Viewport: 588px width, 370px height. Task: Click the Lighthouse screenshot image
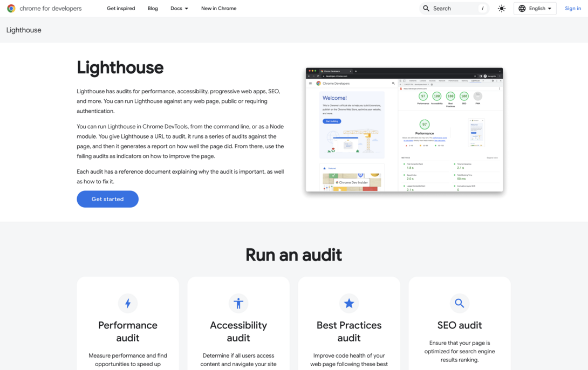pos(404,130)
